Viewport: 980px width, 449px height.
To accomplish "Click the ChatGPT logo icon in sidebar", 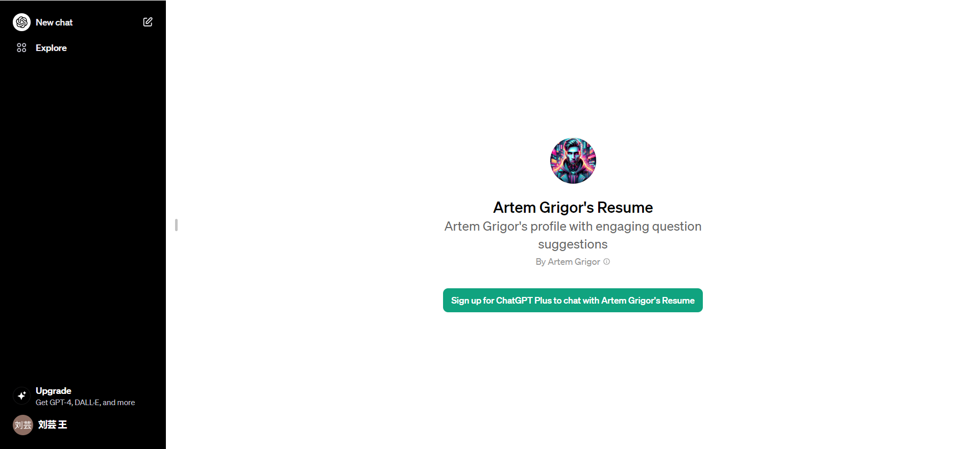I will pos(21,22).
